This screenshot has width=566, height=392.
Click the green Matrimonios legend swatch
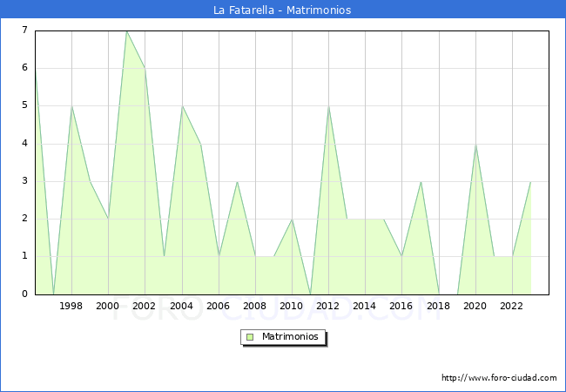[x=250, y=336]
